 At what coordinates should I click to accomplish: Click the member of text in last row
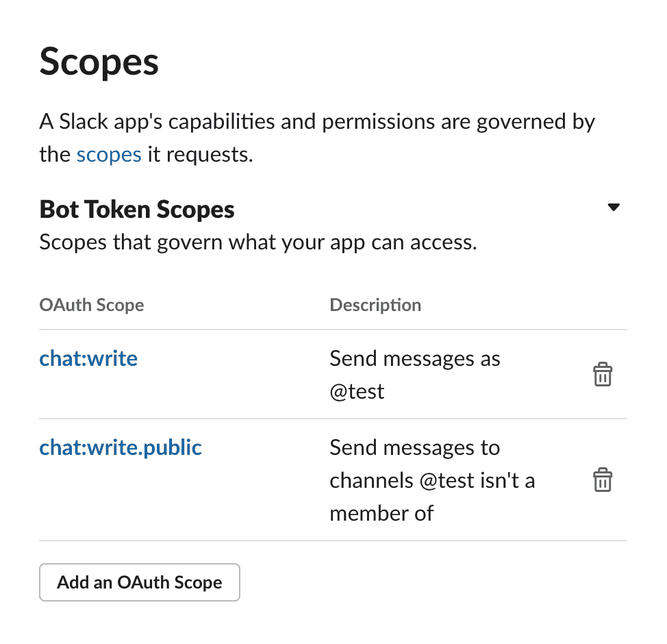pyautogui.click(x=381, y=513)
